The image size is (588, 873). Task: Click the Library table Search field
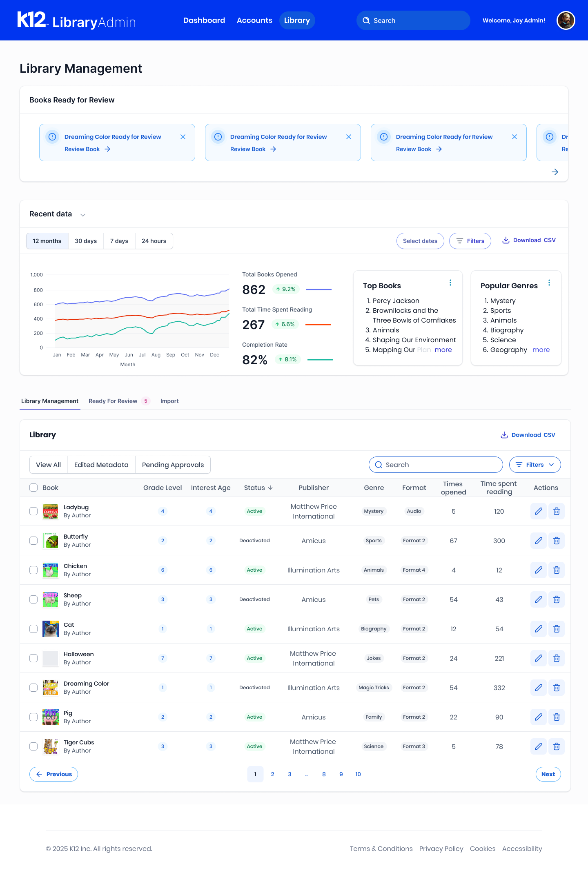436,465
